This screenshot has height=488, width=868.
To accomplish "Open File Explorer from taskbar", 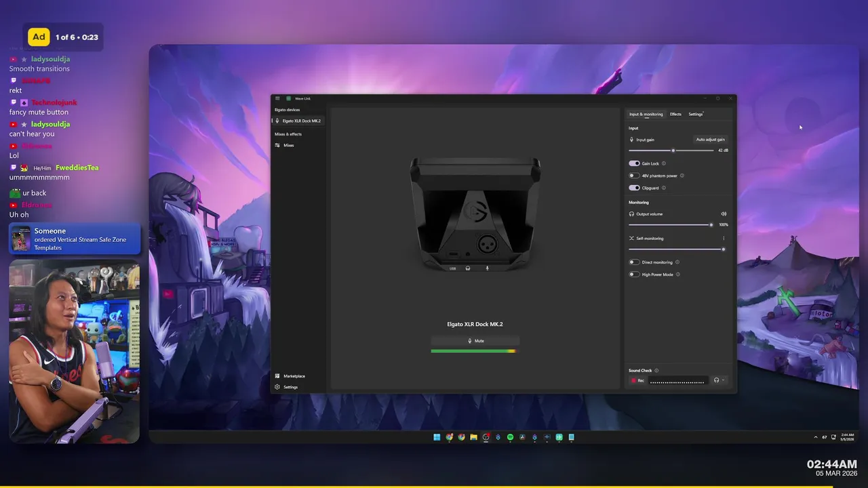I will pos(473,437).
